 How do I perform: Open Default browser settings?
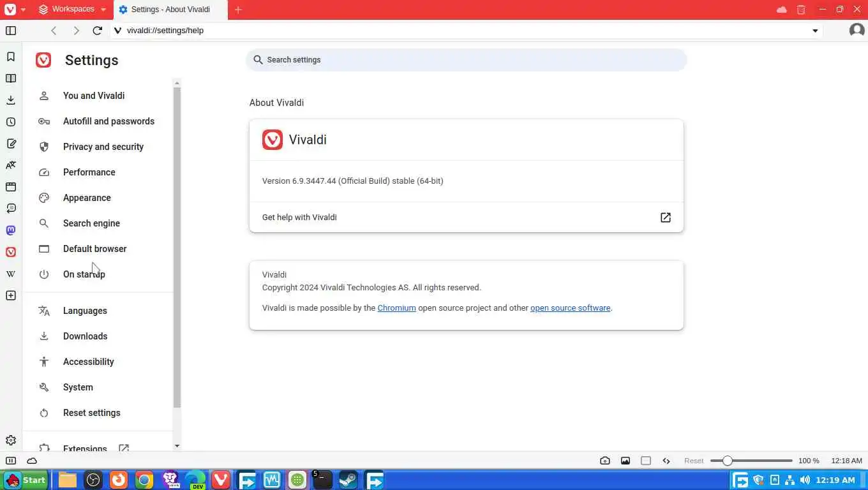pos(94,249)
